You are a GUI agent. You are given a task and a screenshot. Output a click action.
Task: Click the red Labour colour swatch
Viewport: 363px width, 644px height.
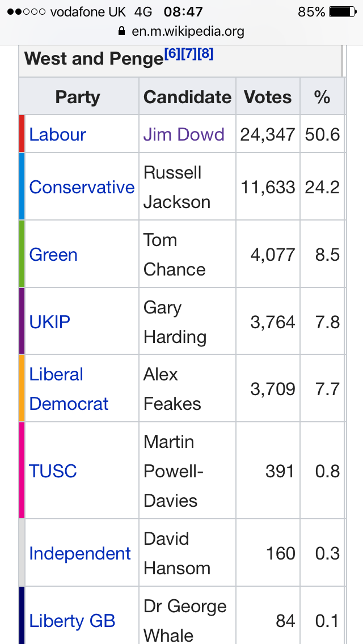(x=22, y=134)
